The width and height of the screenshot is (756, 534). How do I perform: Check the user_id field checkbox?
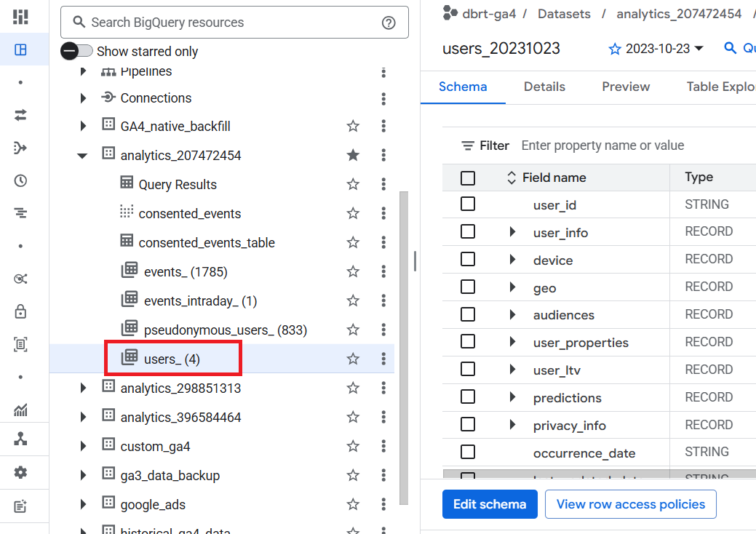click(x=468, y=204)
